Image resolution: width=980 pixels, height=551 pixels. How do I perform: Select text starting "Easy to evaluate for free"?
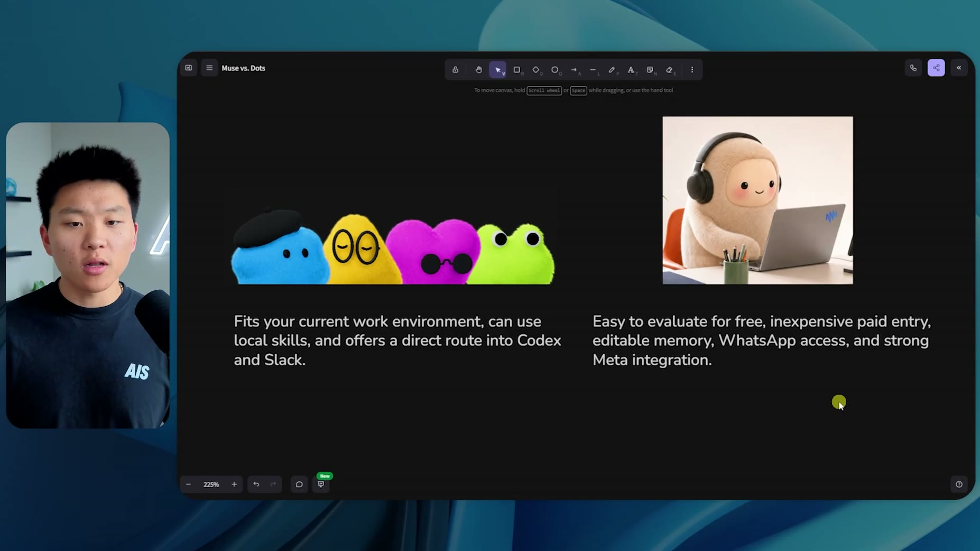click(762, 341)
